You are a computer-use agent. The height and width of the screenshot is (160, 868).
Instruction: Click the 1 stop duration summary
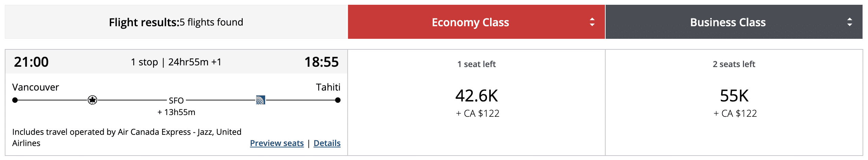click(176, 62)
